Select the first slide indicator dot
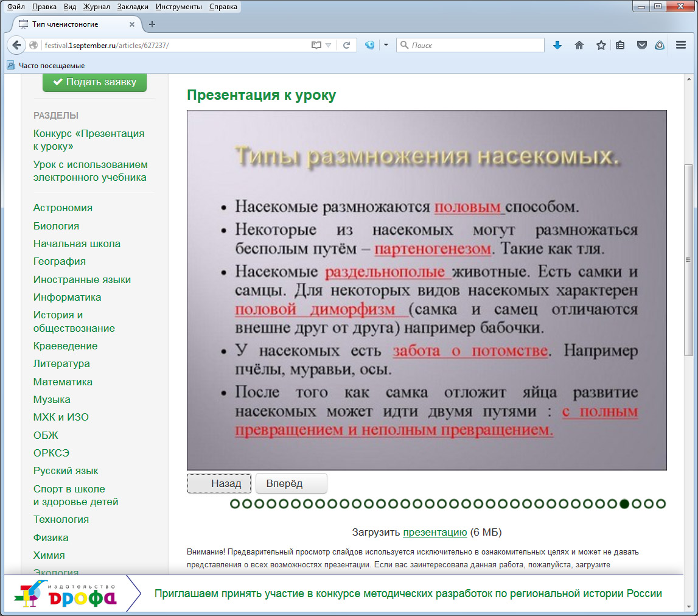 (235, 504)
